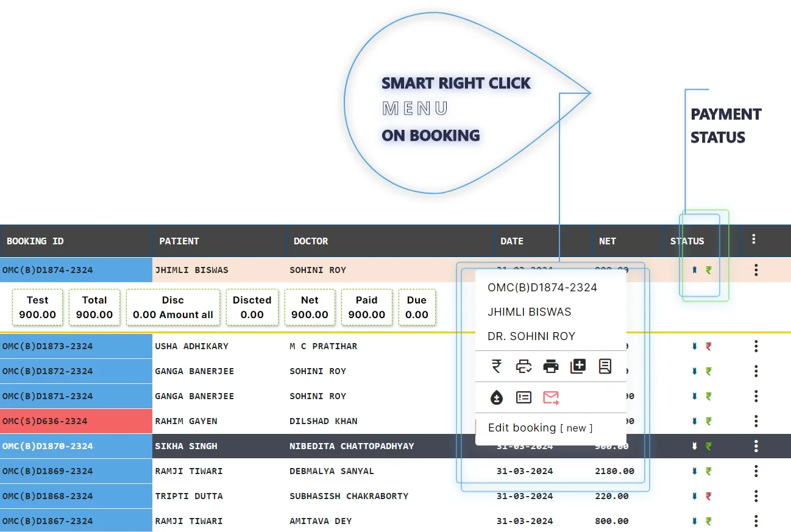This screenshot has width=791, height=532.
Task: Click red booking ID cell OMC(S)D636-2324
Action: click(x=76, y=421)
